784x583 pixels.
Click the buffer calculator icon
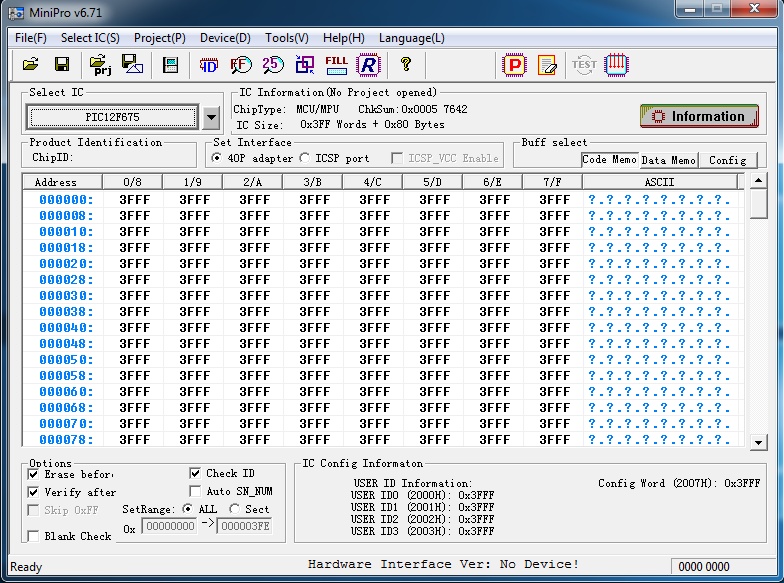click(x=170, y=65)
